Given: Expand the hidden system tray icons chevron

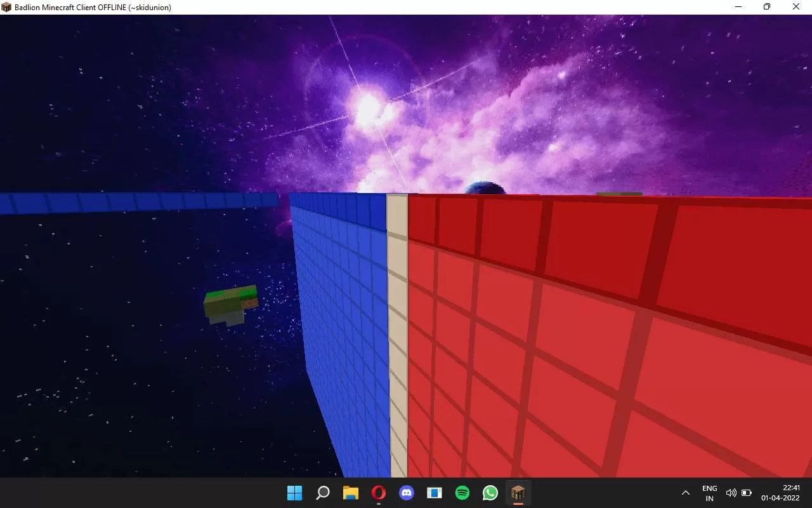Looking at the screenshot, I should pos(686,493).
